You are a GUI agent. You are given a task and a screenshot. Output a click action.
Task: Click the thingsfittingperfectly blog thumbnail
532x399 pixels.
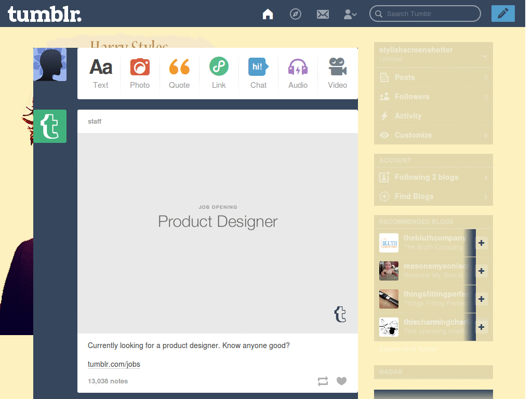click(389, 299)
